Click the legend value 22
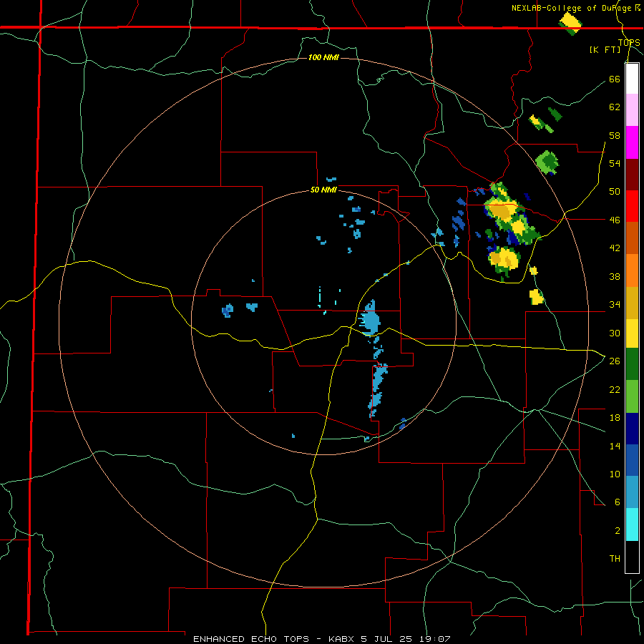 615,389
